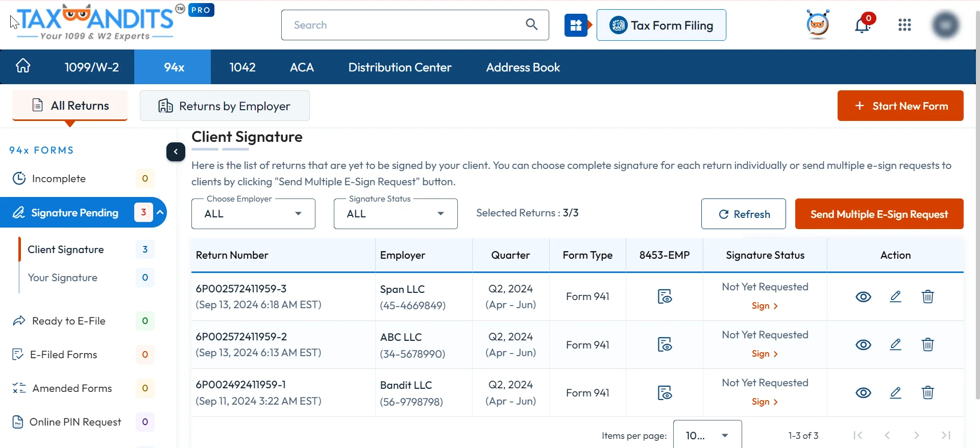Collapse the Signature Pending chevron

click(x=160, y=212)
